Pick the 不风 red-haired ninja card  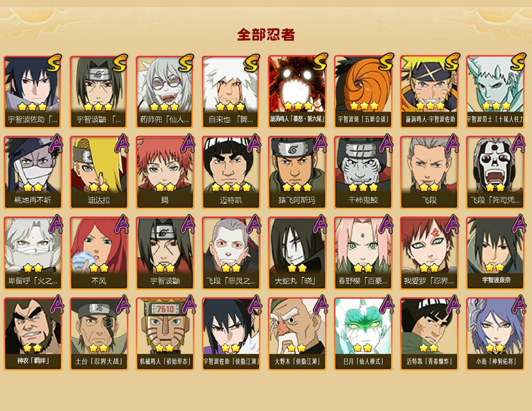tap(99, 253)
